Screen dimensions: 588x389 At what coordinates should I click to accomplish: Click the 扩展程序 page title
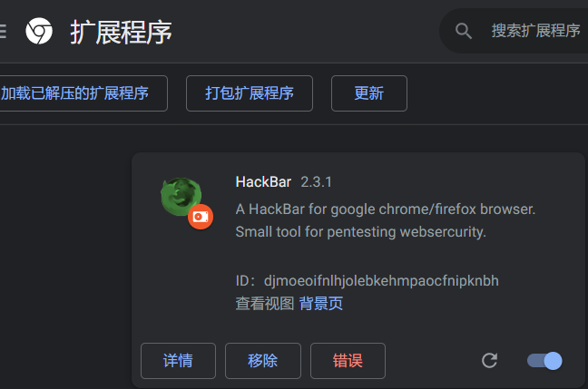point(121,33)
